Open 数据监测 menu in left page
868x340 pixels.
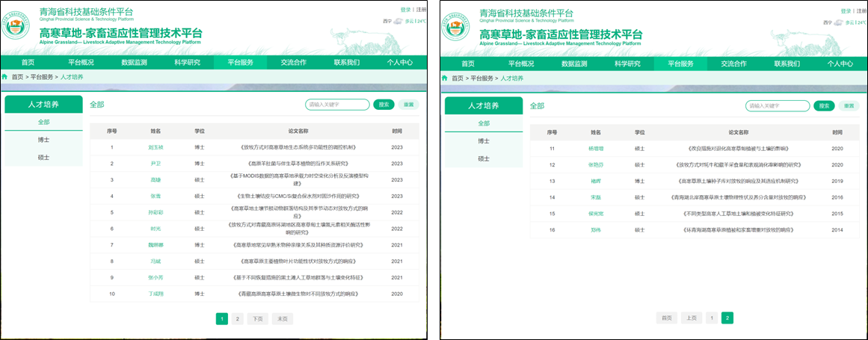point(135,63)
